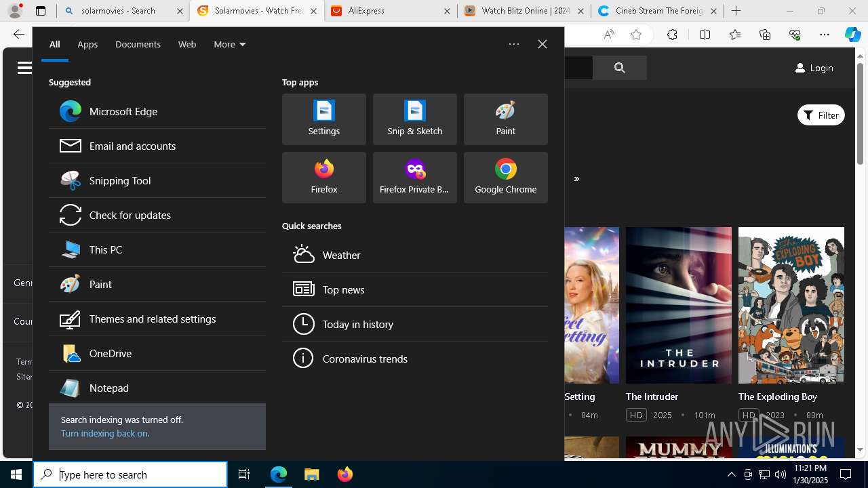Show hidden system tray icons
The width and height of the screenshot is (868, 488).
point(731,474)
